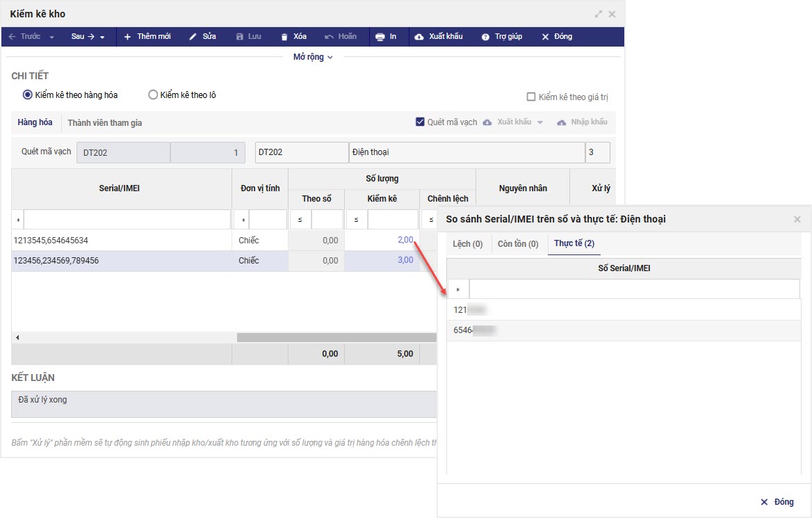Click the Kết luận text area
The height and width of the screenshot is (518, 812).
[224, 404]
